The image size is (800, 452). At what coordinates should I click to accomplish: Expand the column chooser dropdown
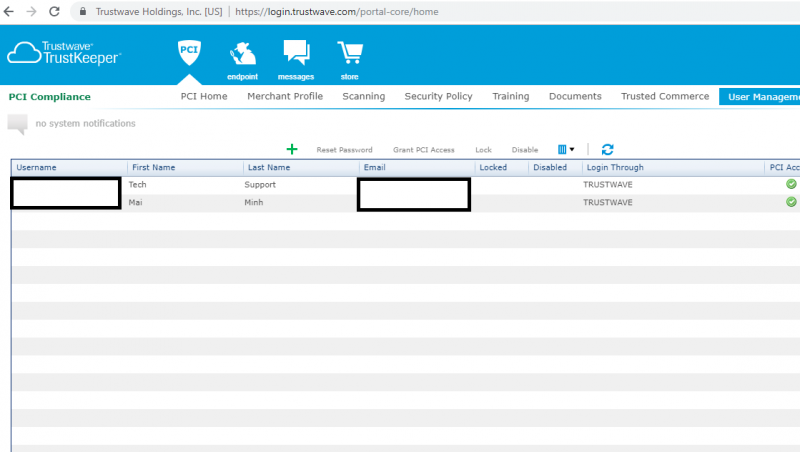click(x=566, y=149)
